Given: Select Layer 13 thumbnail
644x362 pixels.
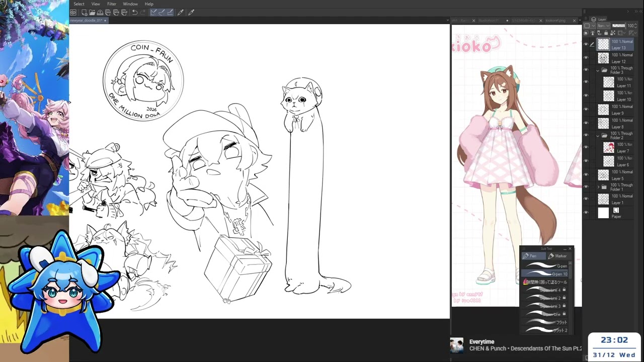Looking at the screenshot, I should (x=603, y=44).
